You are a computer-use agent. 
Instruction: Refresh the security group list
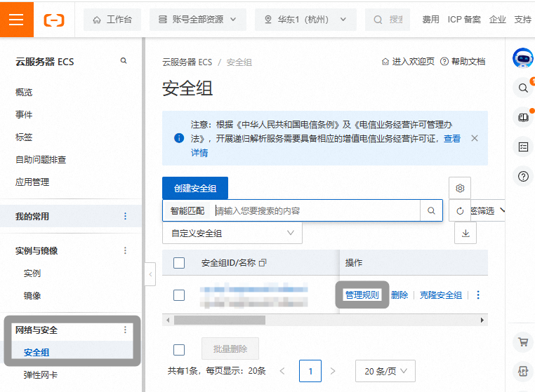tap(460, 210)
